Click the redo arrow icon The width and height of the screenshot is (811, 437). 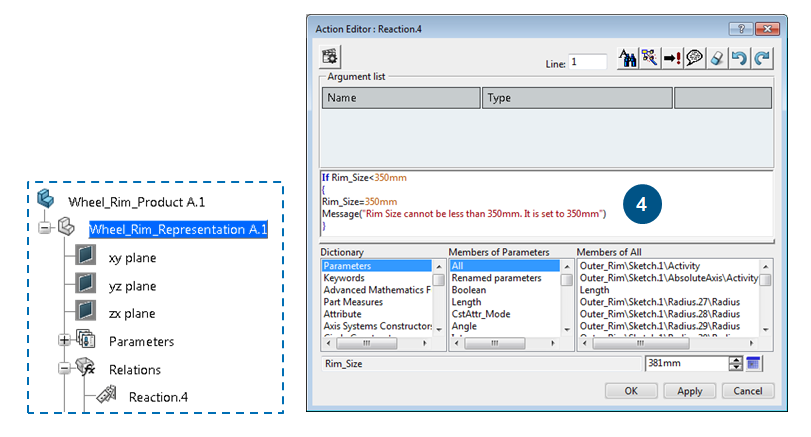pos(764,59)
